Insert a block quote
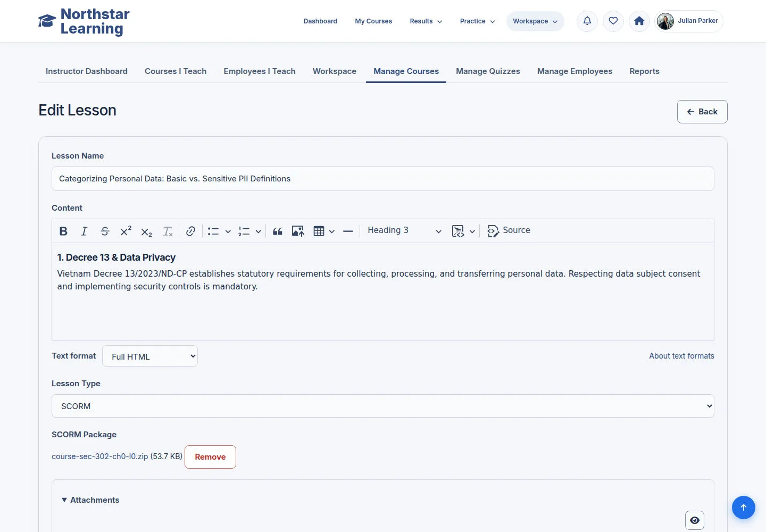Image resolution: width=766 pixels, height=532 pixels. tap(277, 231)
